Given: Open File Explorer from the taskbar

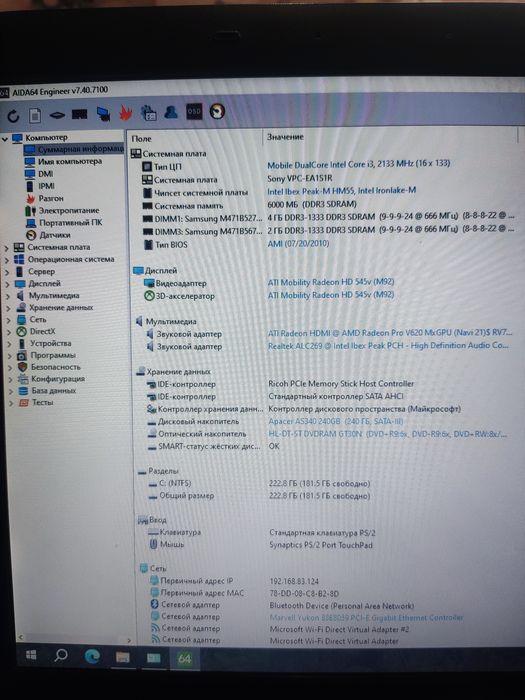Looking at the screenshot, I should click(122, 657).
